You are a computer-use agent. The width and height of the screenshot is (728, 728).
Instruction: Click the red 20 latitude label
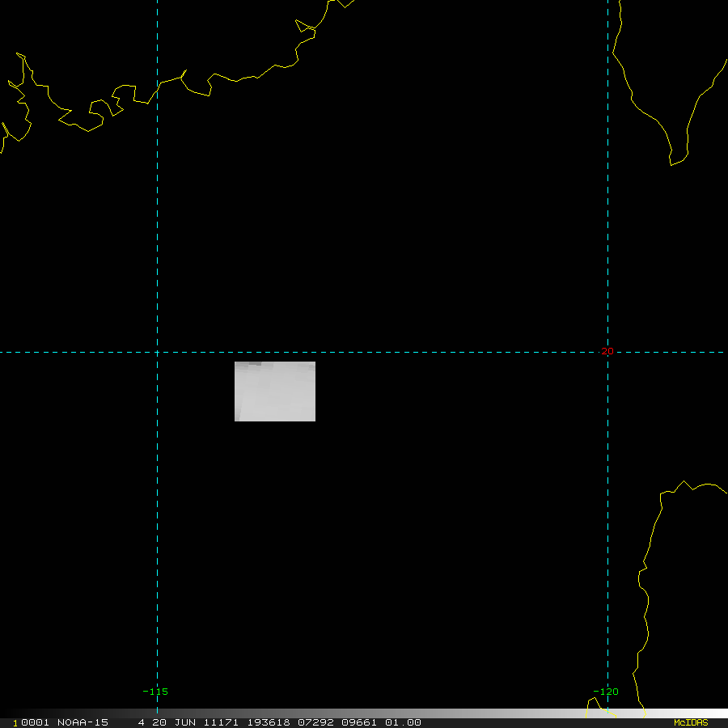[x=607, y=351]
